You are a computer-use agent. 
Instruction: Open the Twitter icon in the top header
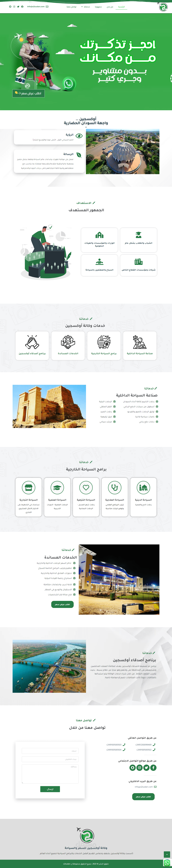pos(18,7)
